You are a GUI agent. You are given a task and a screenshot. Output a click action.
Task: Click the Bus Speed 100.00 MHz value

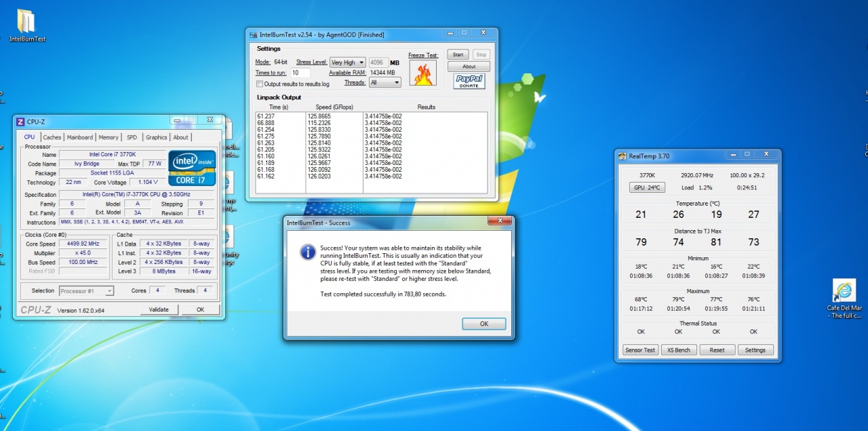pyautogui.click(x=83, y=262)
